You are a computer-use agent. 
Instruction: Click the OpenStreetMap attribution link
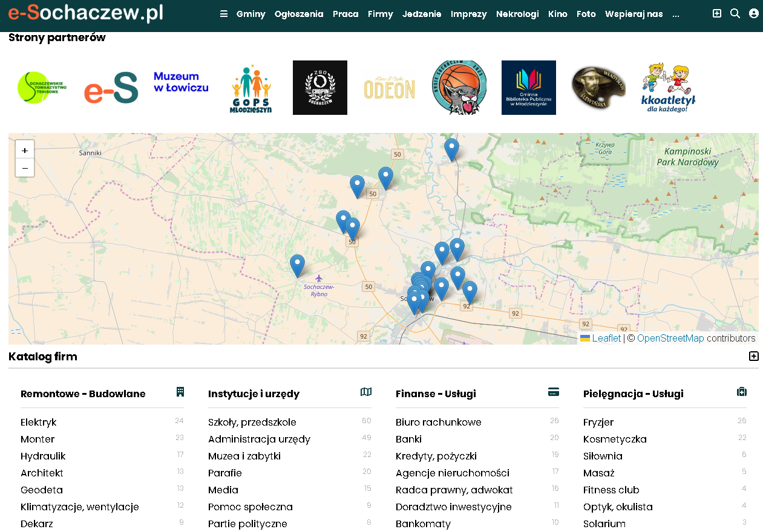[x=670, y=339]
